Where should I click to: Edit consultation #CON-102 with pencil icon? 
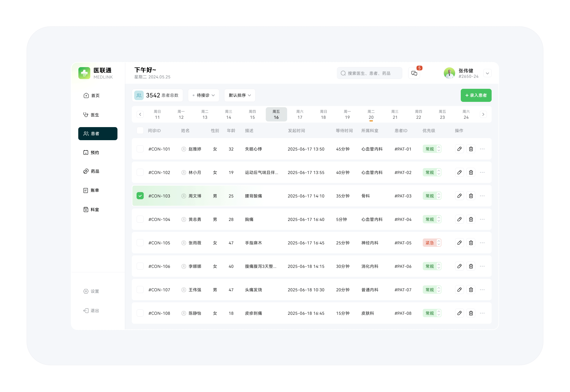point(459,172)
